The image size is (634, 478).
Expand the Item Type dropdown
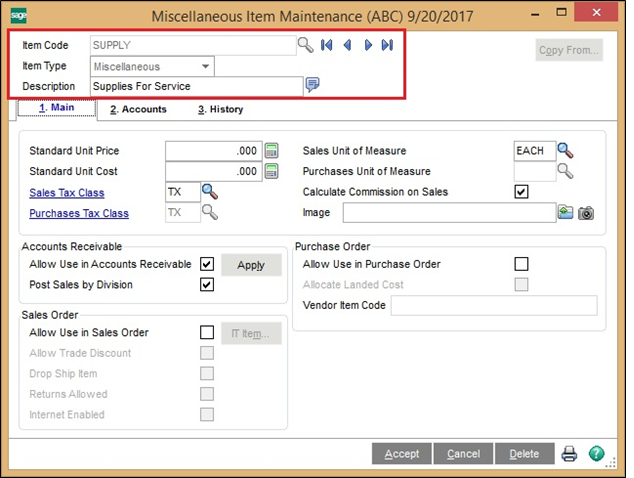click(205, 66)
